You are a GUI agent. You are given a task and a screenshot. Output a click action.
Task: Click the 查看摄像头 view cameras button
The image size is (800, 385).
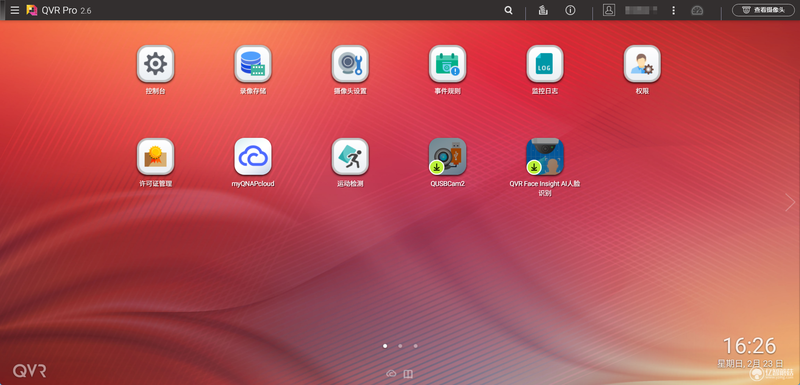(x=763, y=10)
